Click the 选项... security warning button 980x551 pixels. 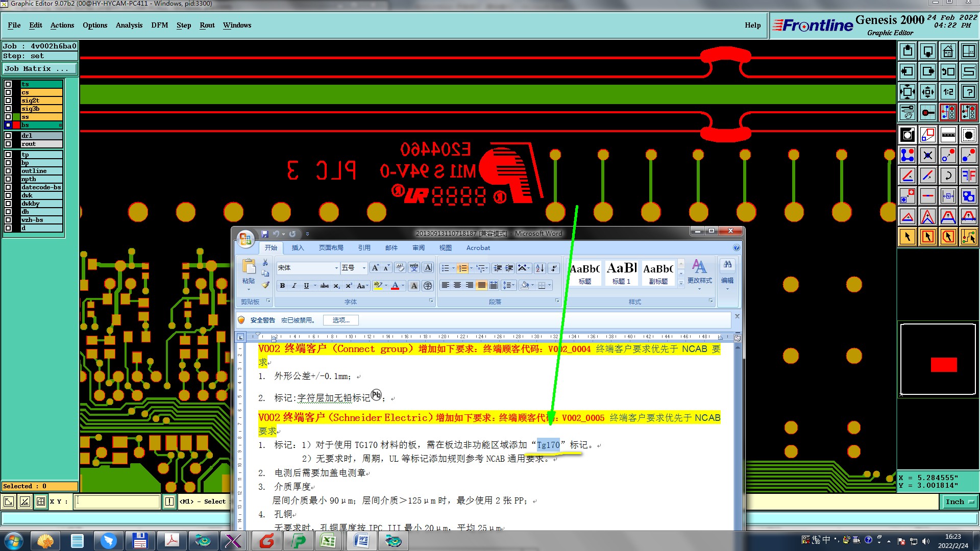(x=341, y=320)
